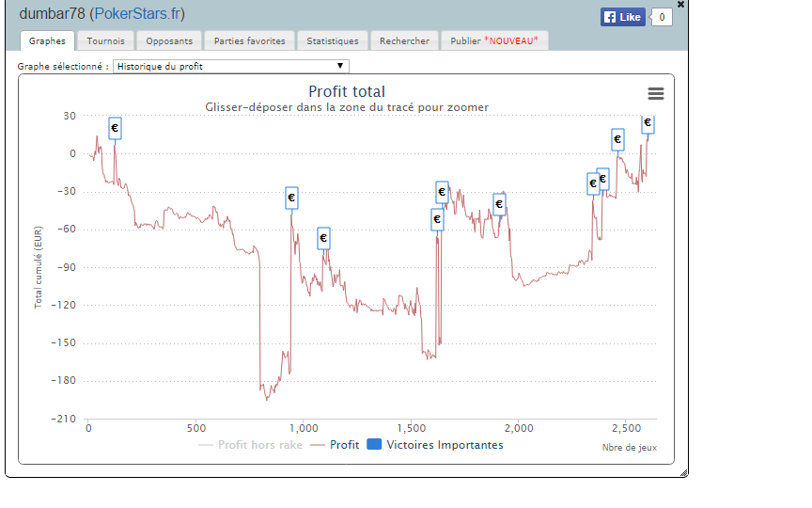Click the resize grip at window corner

click(683, 473)
